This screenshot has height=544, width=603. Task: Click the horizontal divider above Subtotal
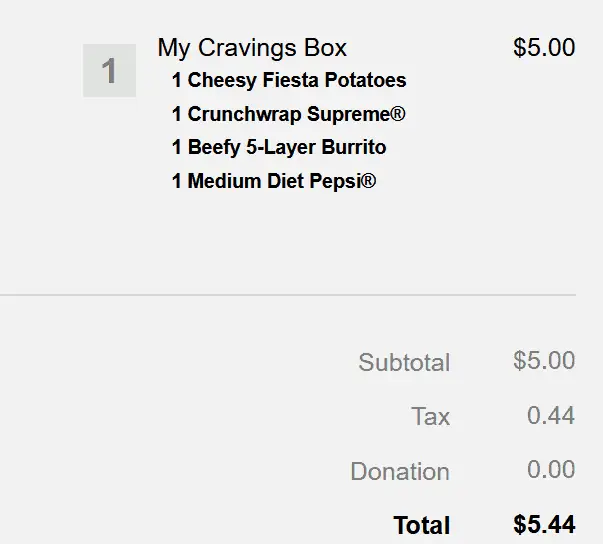[x=288, y=295]
